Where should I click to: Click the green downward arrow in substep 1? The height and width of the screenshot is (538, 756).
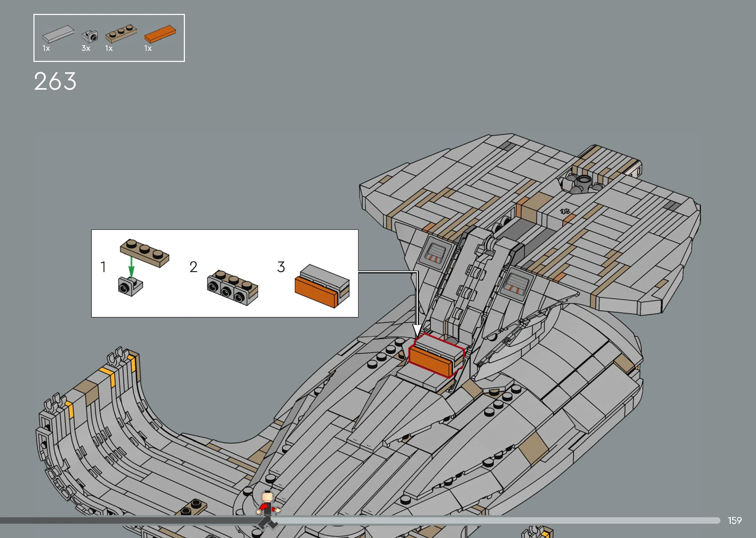(x=131, y=267)
